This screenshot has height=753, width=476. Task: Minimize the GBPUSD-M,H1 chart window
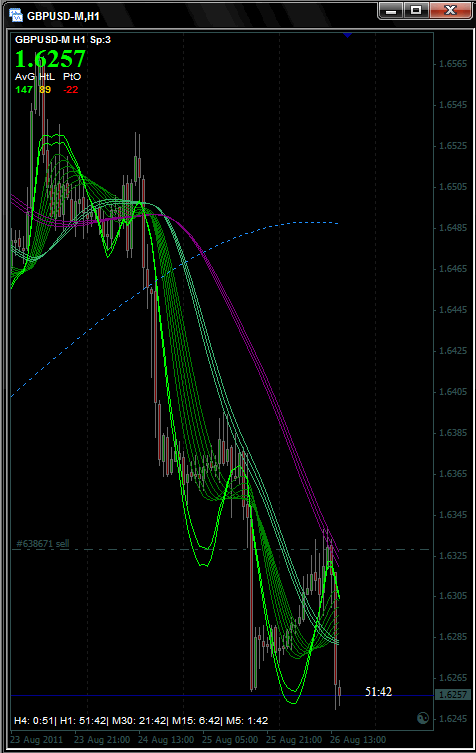391,11
